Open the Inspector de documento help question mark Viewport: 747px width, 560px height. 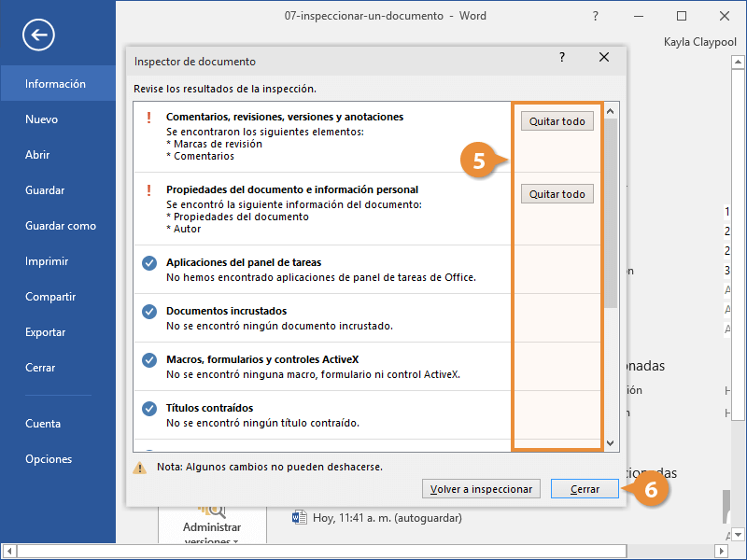(562, 58)
